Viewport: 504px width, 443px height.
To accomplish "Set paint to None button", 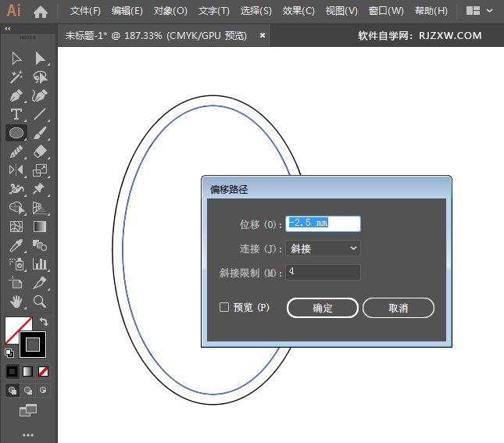I will 44,372.
